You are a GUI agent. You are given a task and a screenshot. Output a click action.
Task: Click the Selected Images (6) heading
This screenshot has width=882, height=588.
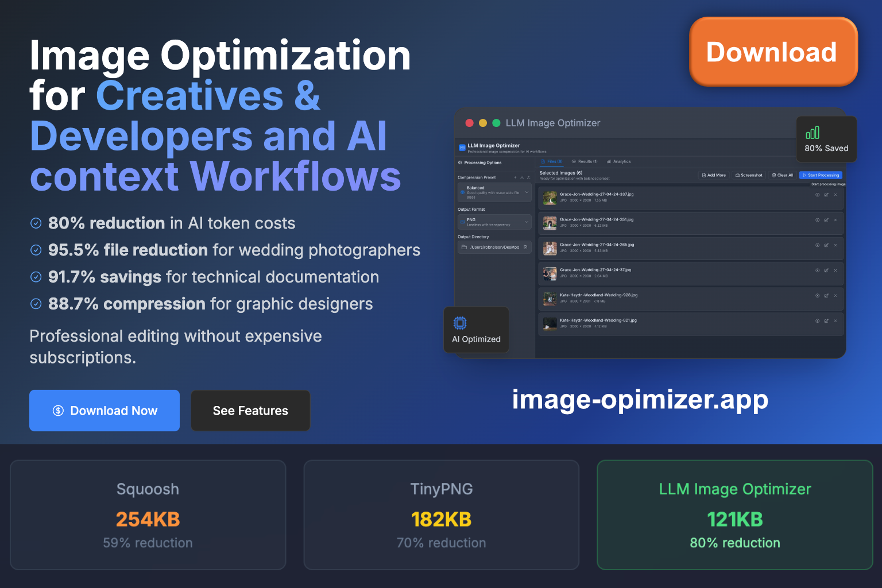click(x=561, y=173)
